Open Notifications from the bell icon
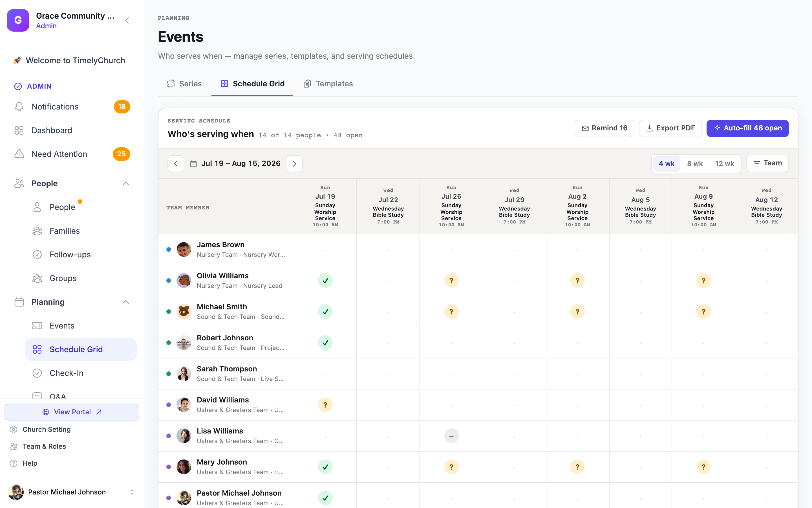Viewport: 812px width, 508px height. 19,106
